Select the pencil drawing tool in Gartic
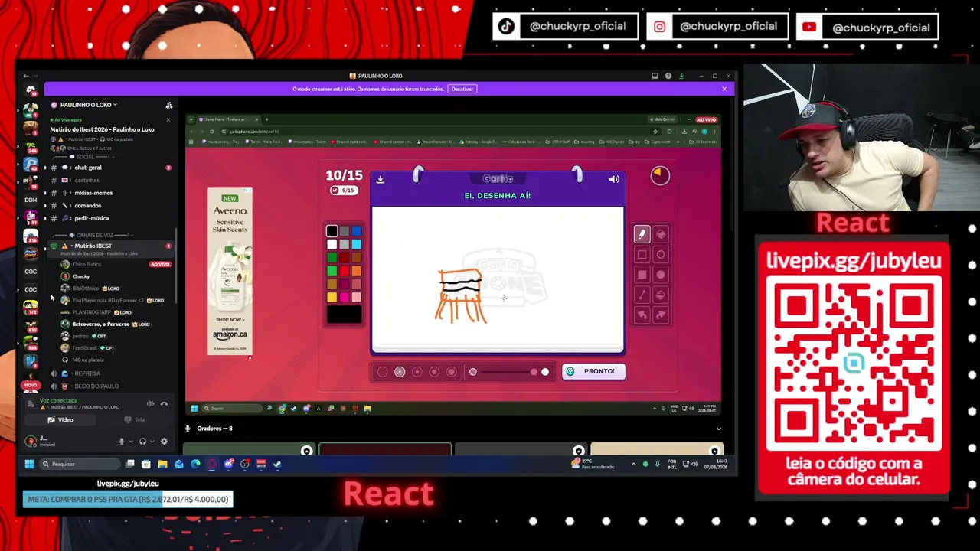The width and height of the screenshot is (980, 551). coord(642,234)
